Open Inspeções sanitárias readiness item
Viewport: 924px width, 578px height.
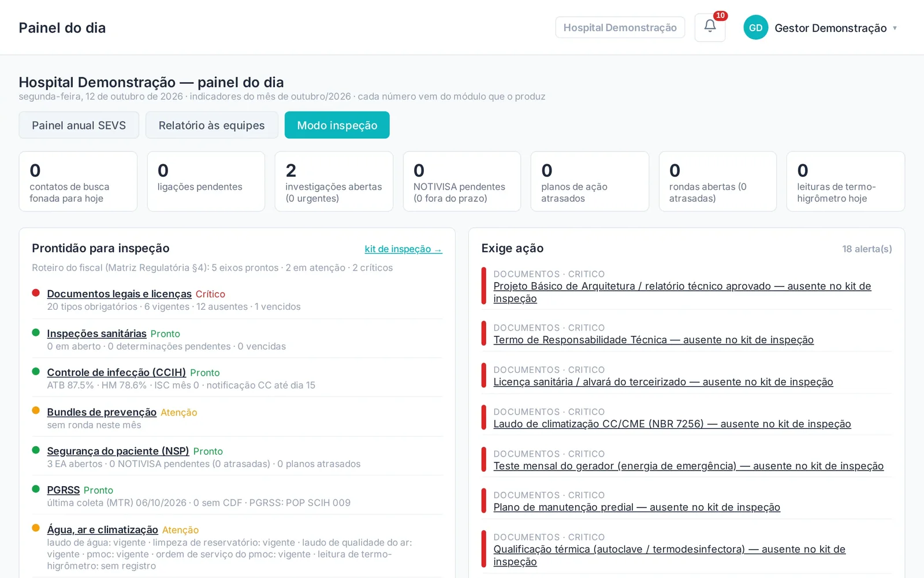pos(96,334)
